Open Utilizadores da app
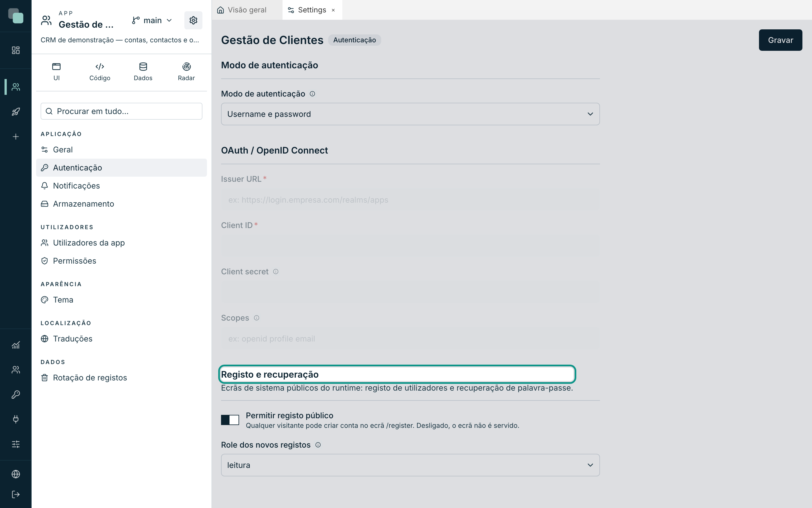This screenshot has width=812, height=508. 122,243
